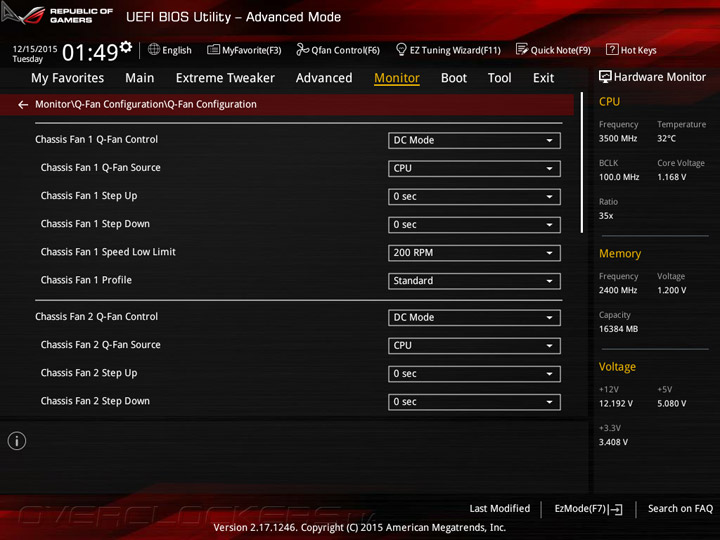This screenshot has width=720, height=540.
Task: Click the settings list scrollbar
Action: [581, 163]
